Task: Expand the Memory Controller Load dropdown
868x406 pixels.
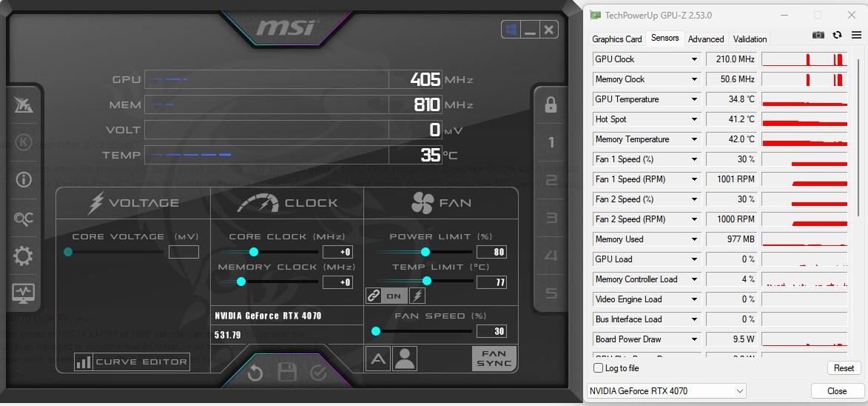Action: (x=694, y=279)
